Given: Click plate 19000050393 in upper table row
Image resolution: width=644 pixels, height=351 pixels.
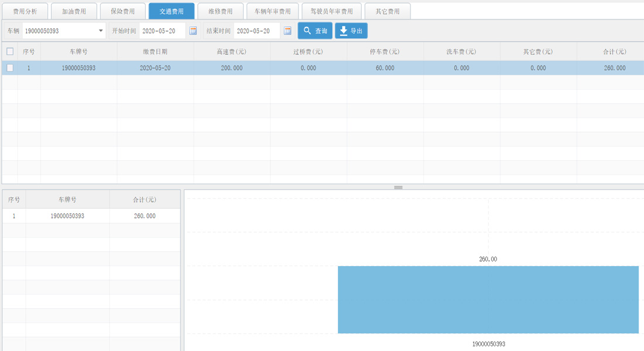Looking at the screenshot, I should pos(79,68).
